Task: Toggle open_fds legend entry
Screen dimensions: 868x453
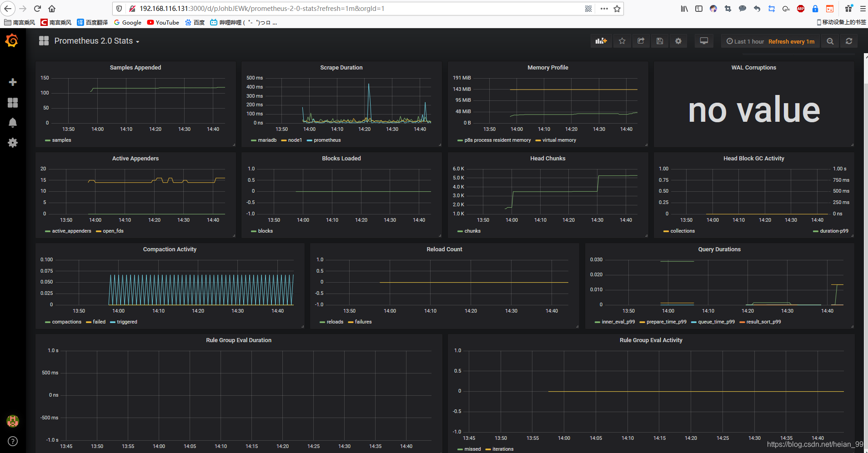Action: pos(113,231)
